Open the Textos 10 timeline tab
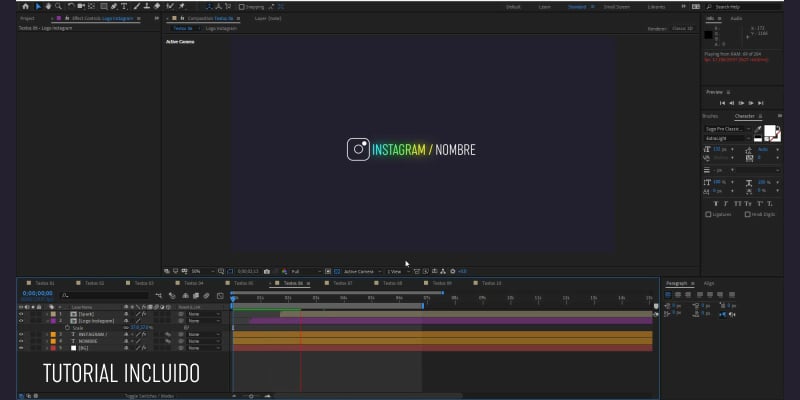 (492, 283)
